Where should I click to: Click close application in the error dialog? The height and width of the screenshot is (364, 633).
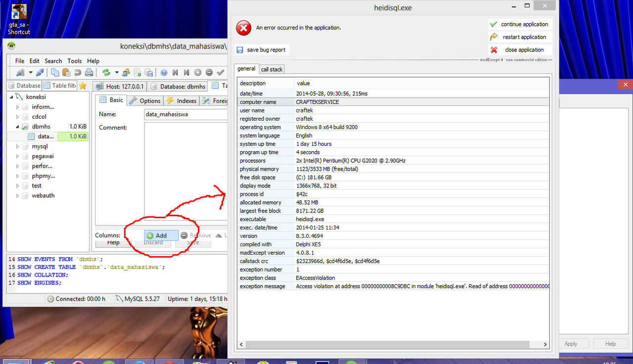click(x=520, y=50)
